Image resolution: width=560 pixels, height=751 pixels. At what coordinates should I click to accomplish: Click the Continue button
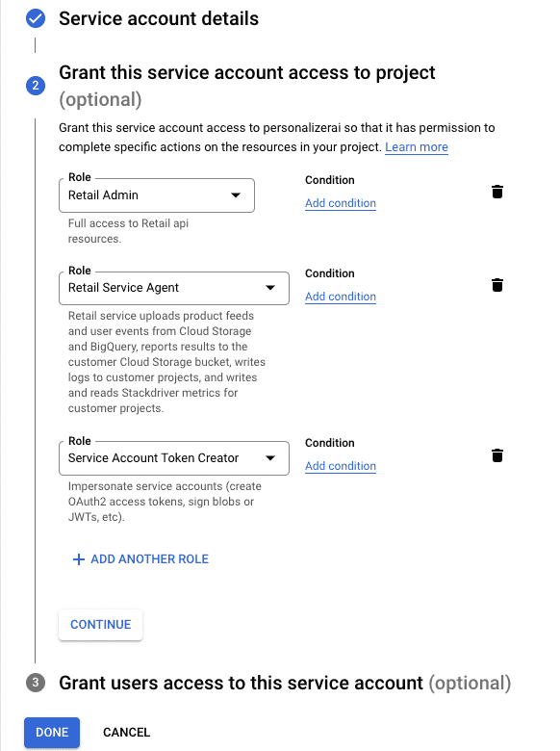pos(100,625)
